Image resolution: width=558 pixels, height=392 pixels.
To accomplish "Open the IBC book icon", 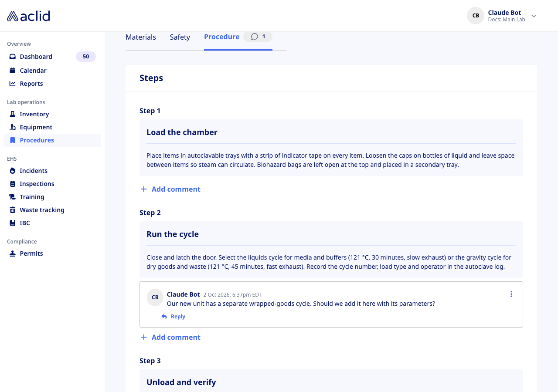I will coord(13,223).
